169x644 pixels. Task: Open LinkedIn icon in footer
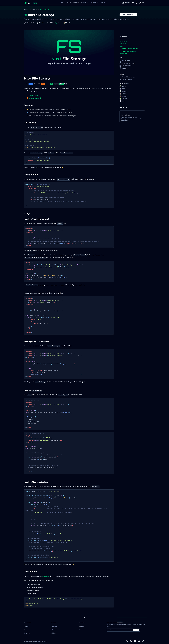(135, 641)
